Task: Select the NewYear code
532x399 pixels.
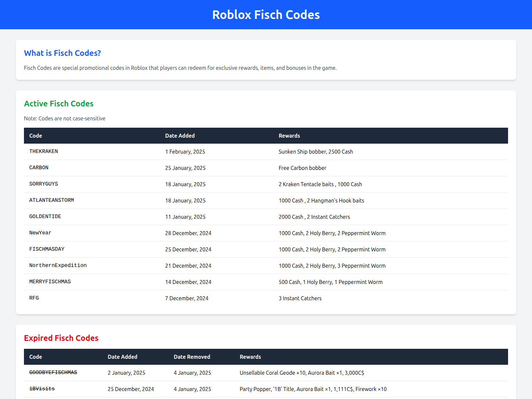Action: tap(40, 233)
